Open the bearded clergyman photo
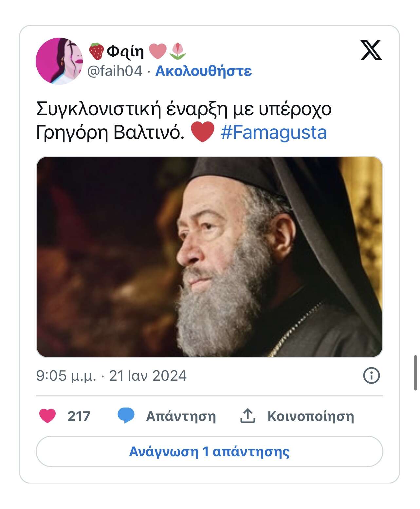This screenshot has width=420, height=509. 209,257
